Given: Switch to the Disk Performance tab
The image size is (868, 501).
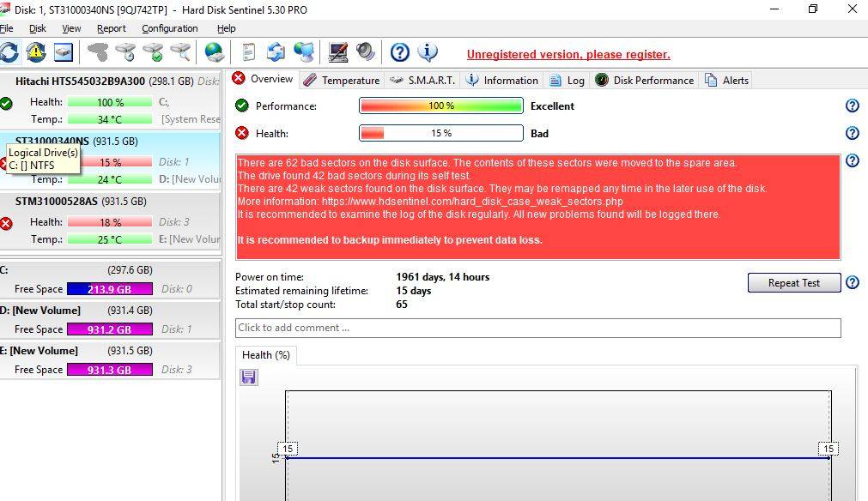Looking at the screenshot, I should point(645,80).
